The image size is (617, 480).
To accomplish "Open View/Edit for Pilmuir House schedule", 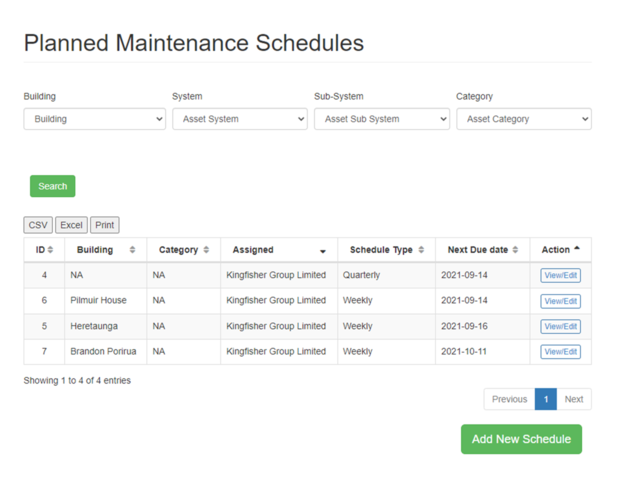I will click(x=560, y=301).
